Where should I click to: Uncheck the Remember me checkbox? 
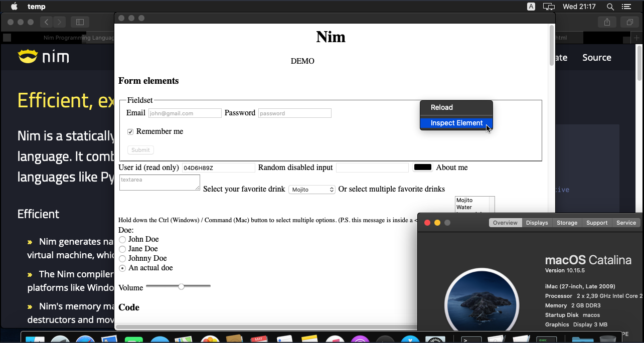[x=130, y=132]
